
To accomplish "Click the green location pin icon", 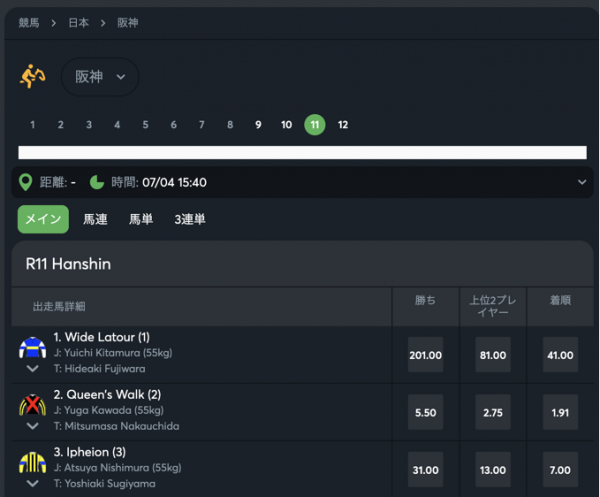I will (x=26, y=182).
